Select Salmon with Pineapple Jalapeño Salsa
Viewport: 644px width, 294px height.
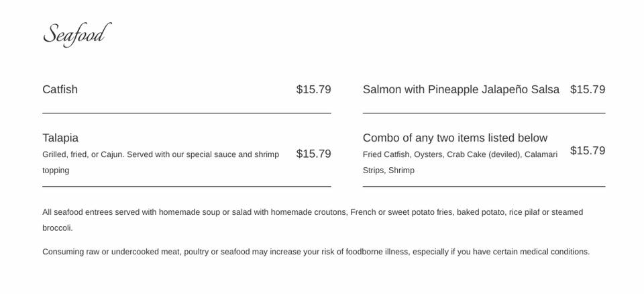point(461,89)
